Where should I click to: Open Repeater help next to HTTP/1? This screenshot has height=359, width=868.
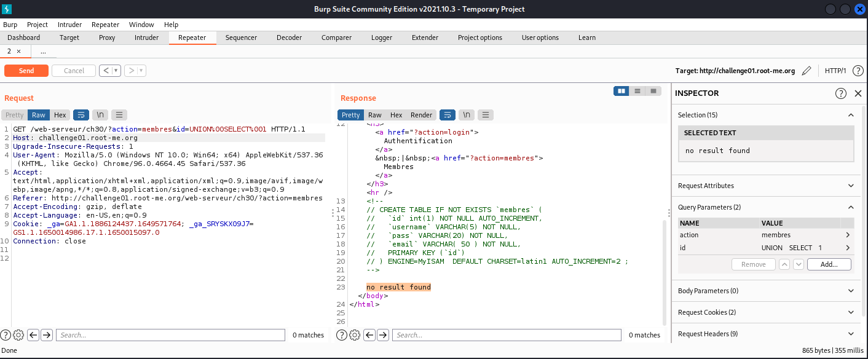[x=858, y=71]
